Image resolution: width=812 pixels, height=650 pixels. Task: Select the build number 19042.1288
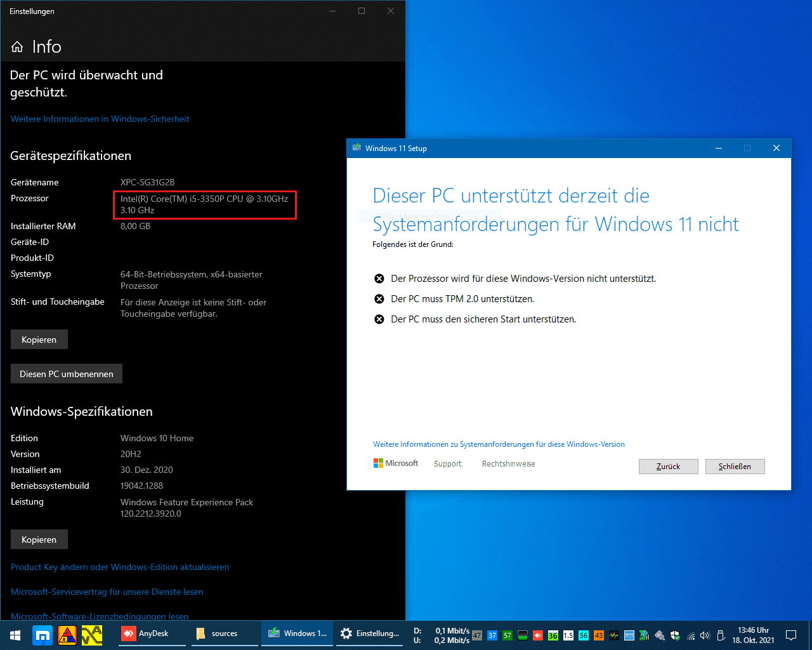pos(142,486)
